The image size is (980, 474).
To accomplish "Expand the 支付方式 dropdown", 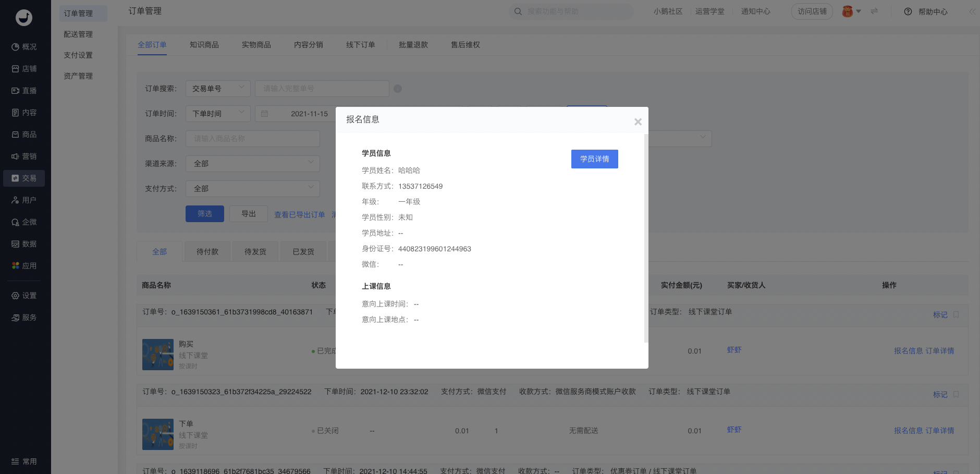I will point(253,189).
